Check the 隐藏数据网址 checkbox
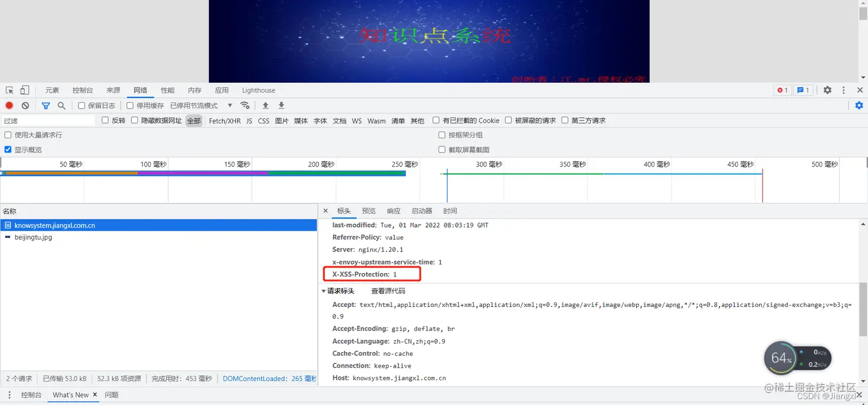 134,120
